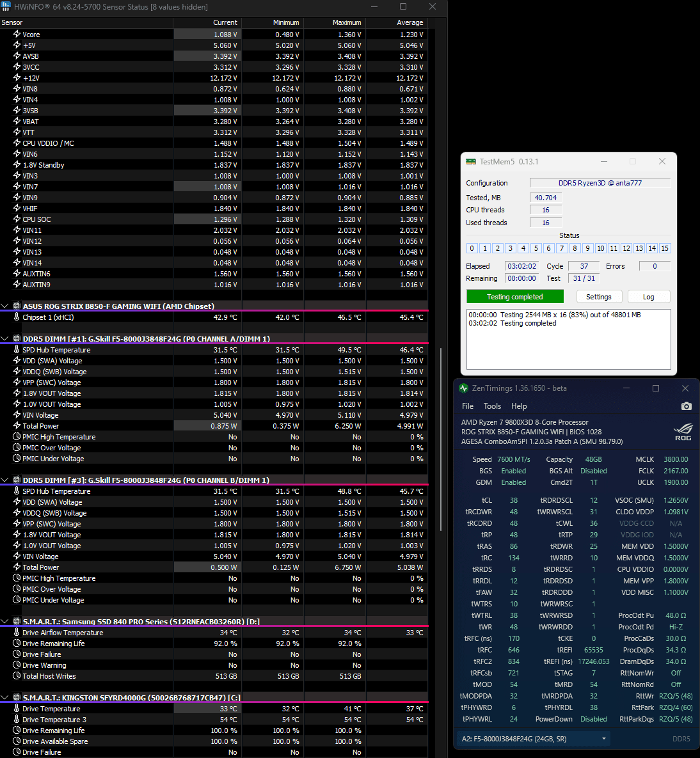Click the Settings button in TestMem5

599,297
